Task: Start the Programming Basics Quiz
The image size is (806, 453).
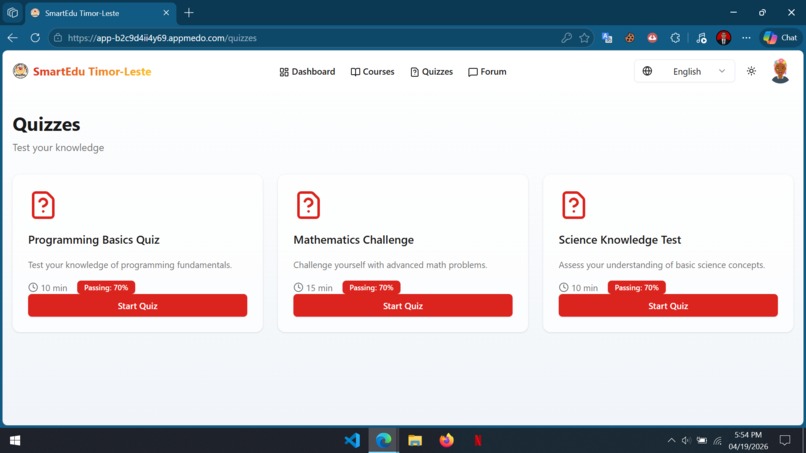Action: 137,305
